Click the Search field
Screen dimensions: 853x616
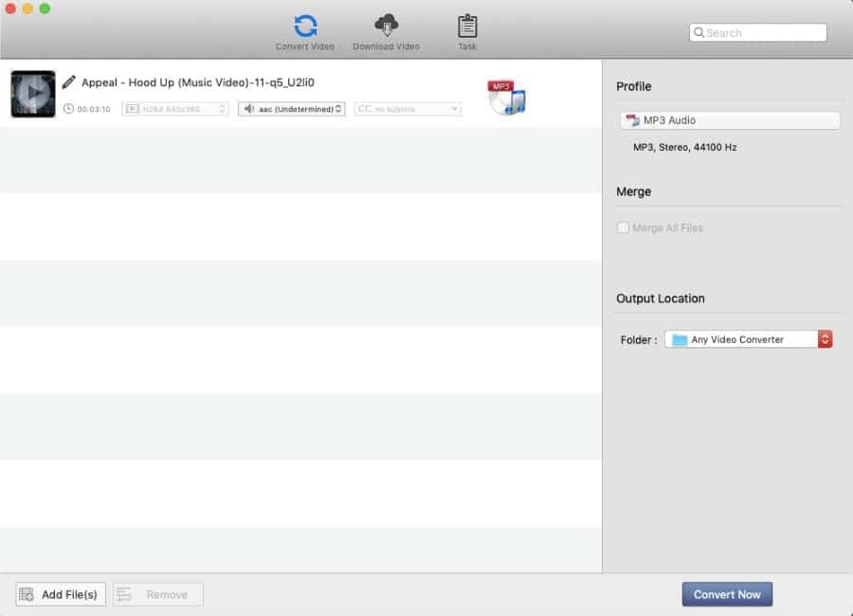[x=758, y=32]
